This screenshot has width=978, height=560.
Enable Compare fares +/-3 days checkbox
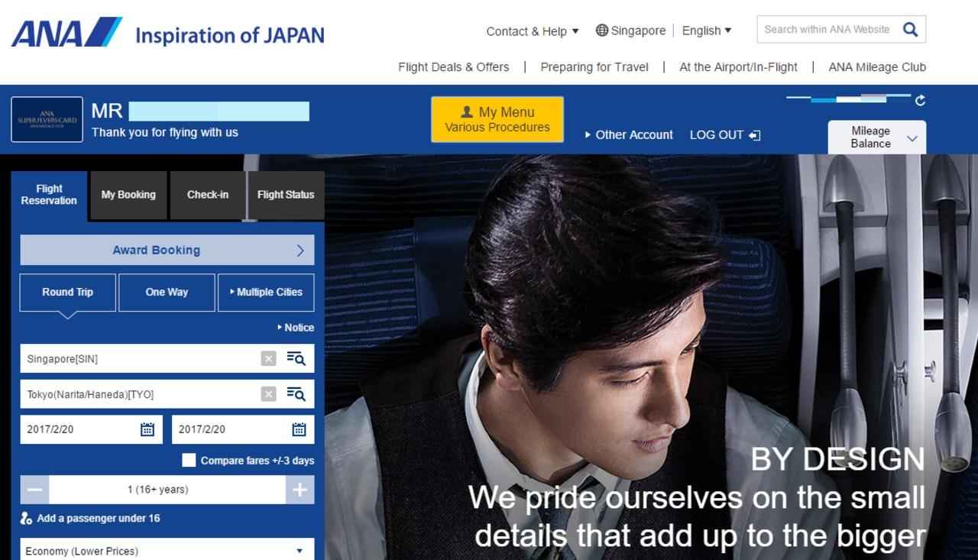tap(189, 461)
